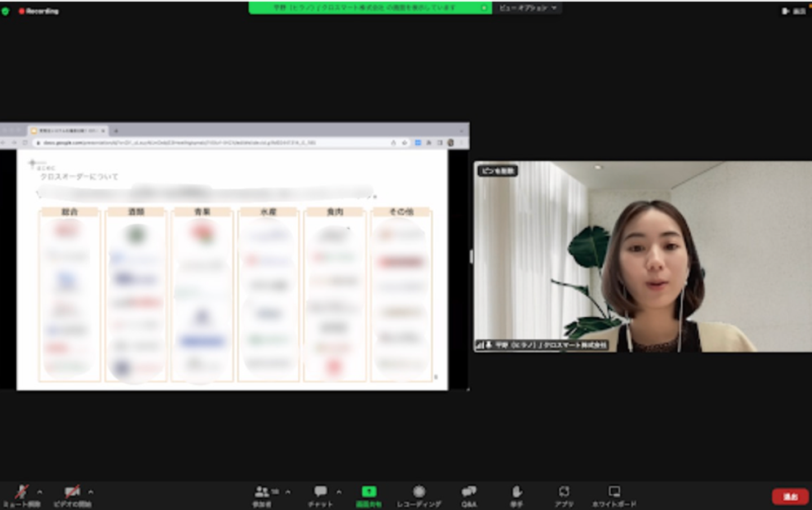Bookmark the page with the star icon

coord(404,143)
